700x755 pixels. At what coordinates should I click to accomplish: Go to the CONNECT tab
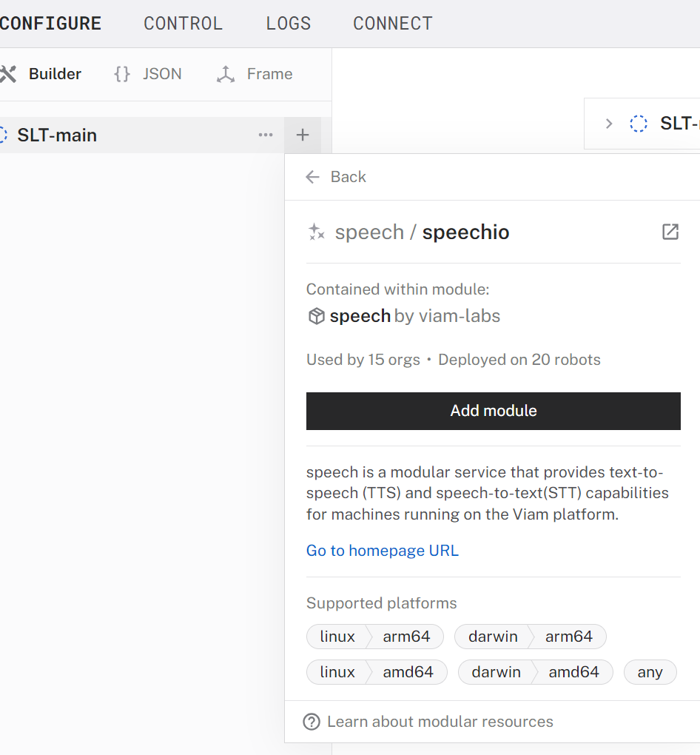coord(392,24)
